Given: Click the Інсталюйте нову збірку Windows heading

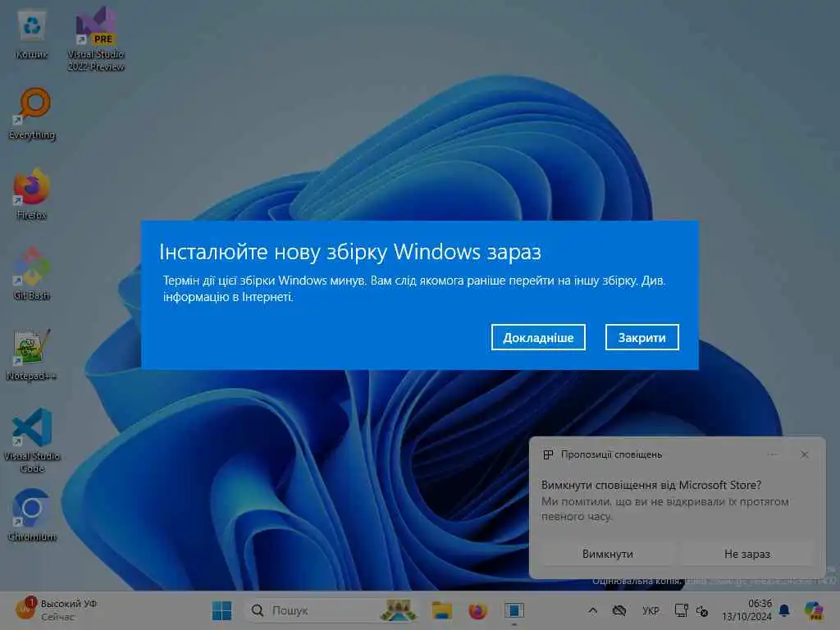Looking at the screenshot, I should pos(349,252).
